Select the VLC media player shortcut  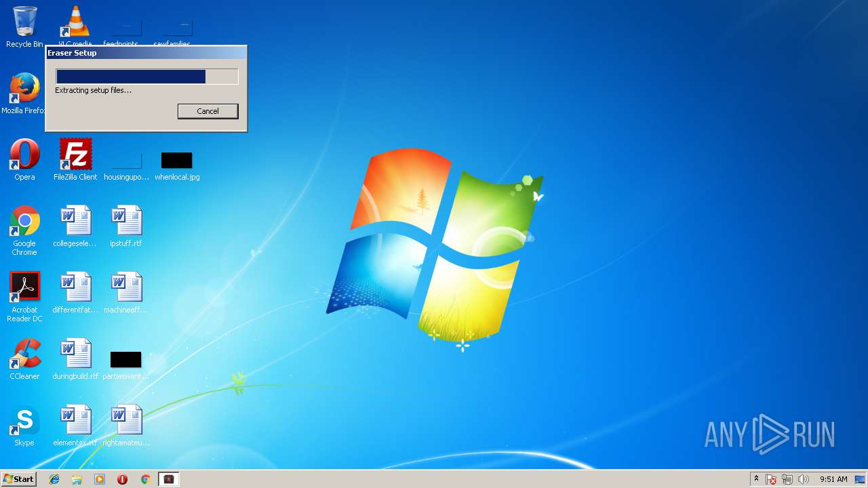pyautogui.click(x=75, y=27)
